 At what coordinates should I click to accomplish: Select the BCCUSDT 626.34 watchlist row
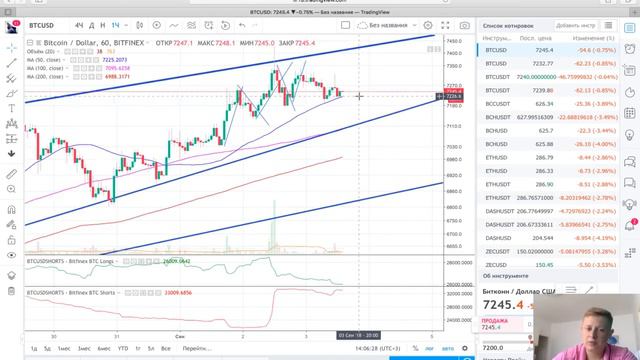point(547,104)
